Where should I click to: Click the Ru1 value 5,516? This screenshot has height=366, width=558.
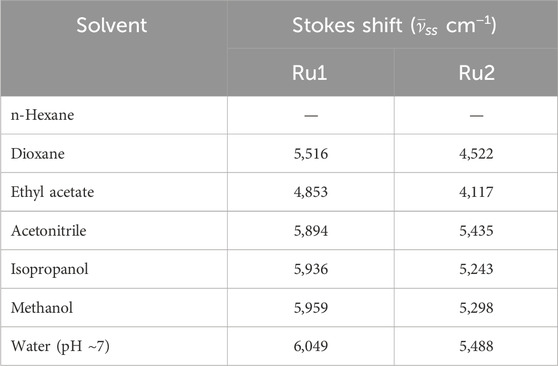(311, 154)
